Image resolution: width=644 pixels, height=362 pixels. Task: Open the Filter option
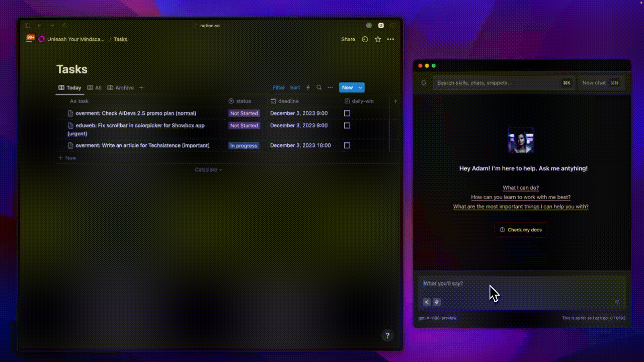click(x=279, y=87)
